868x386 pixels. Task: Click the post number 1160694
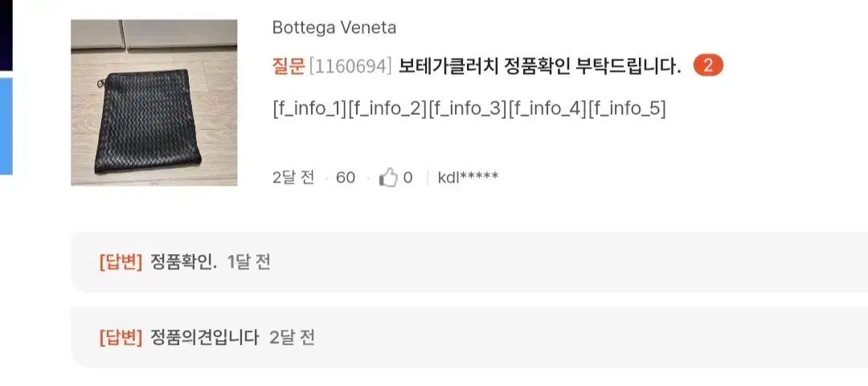(350, 67)
